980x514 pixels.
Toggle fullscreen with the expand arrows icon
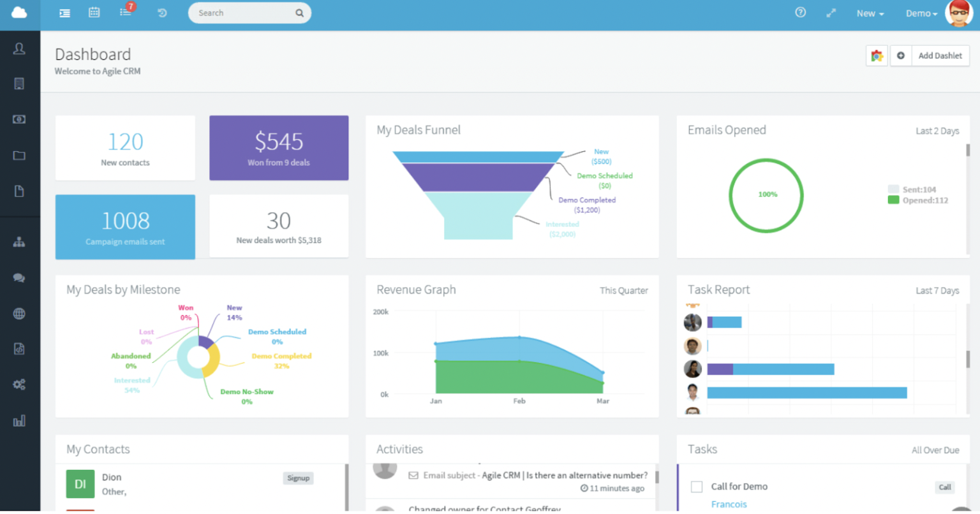click(831, 13)
